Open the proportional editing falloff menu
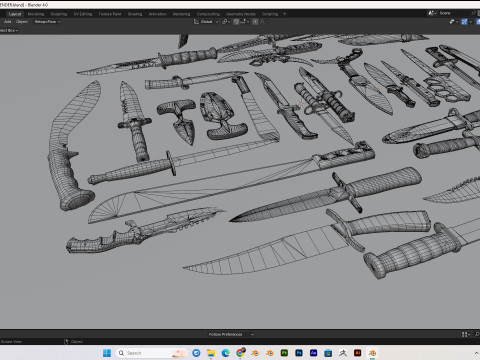The image size is (480, 360). [262, 22]
